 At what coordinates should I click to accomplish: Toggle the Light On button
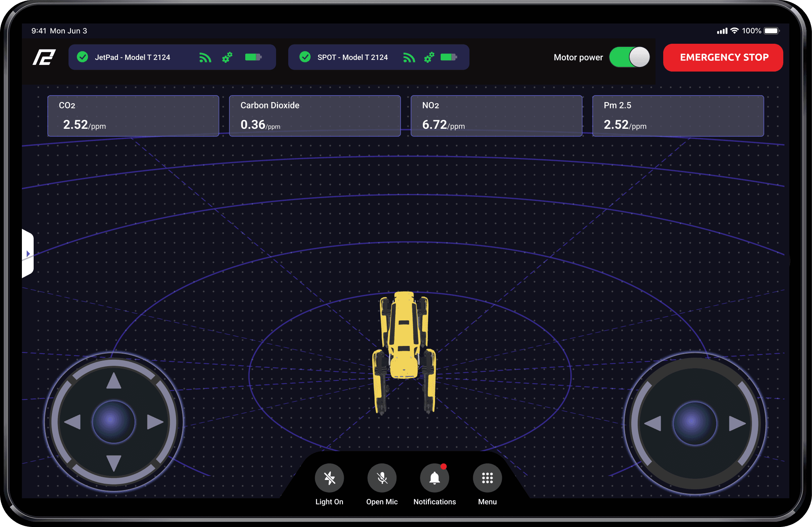pos(329,478)
